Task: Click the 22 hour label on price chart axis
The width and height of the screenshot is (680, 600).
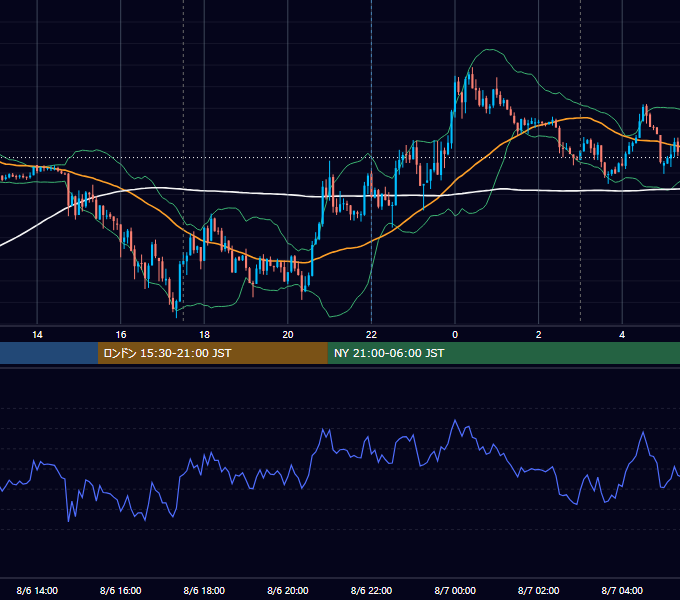Action: click(x=371, y=335)
